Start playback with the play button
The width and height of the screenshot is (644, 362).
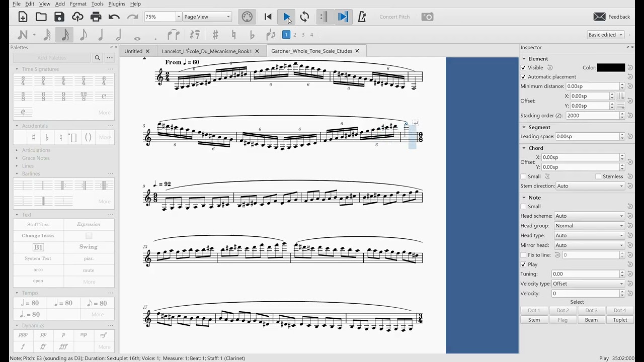tap(286, 17)
